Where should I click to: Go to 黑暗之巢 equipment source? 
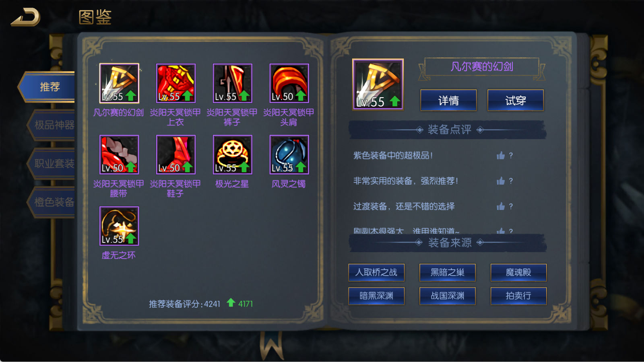coord(448,273)
